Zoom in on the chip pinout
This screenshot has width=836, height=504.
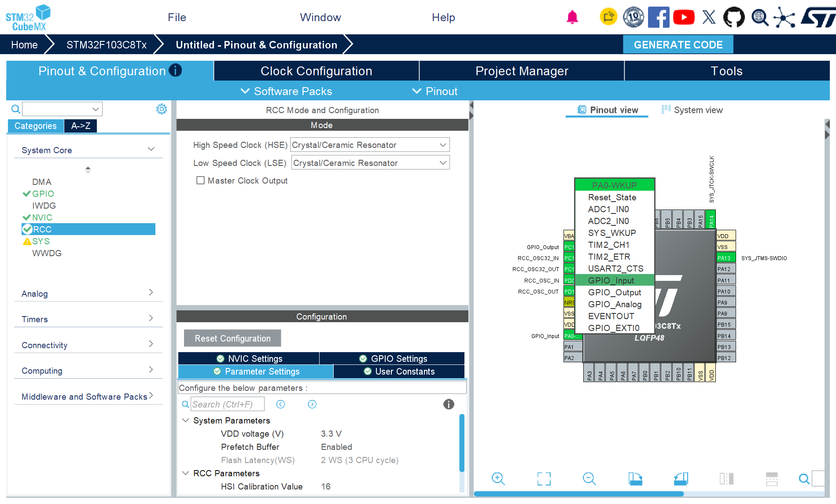pyautogui.click(x=498, y=478)
